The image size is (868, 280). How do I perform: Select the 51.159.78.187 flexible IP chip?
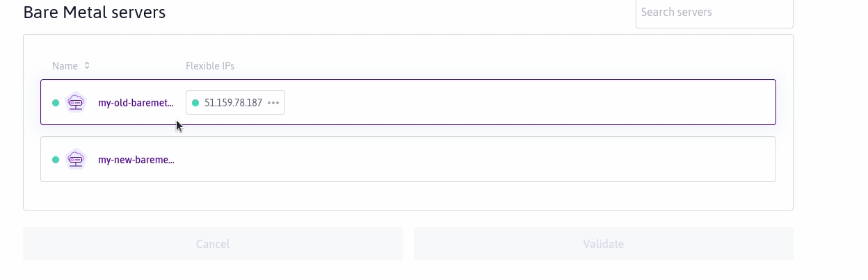tap(235, 103)
